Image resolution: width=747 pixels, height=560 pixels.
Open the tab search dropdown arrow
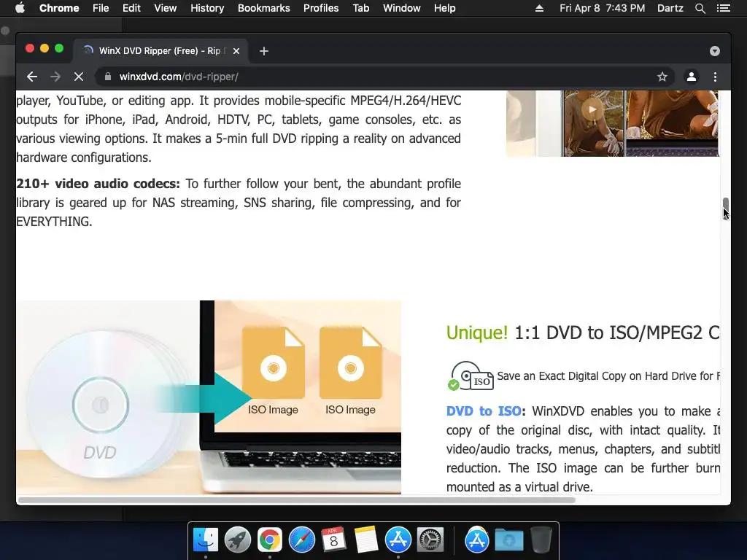click(x=715, y=51)
